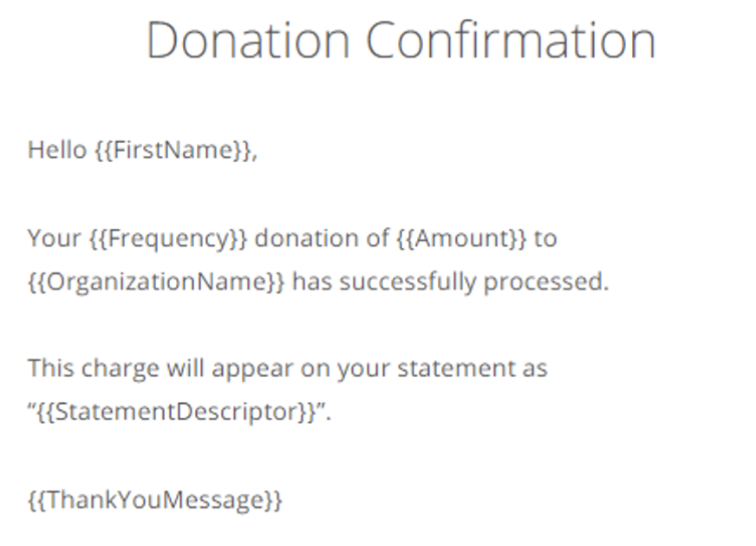Click the "Hello" greeting word
Viewport: 756px width, 546px height.
(57, 149)
